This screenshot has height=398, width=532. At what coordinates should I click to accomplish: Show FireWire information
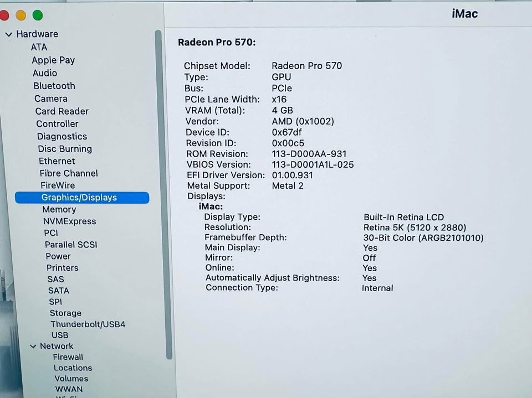(58, 185)
